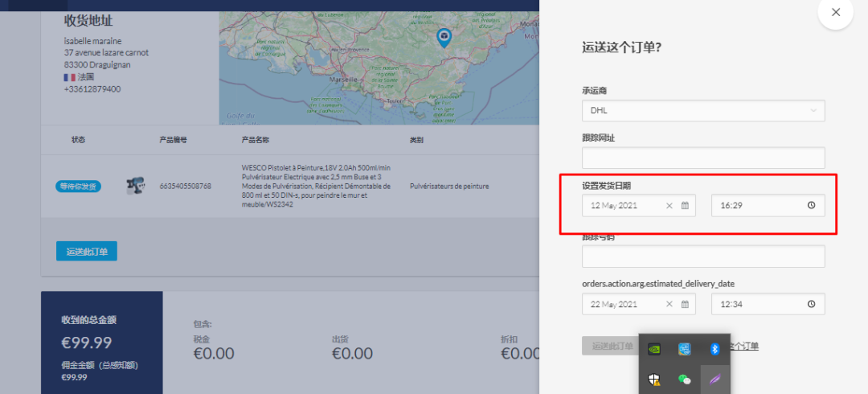Image resolution: width=868 pixels, height=394 pixels.
Task: Click the French flag icon beside 法国
Action: click(70, 77)
